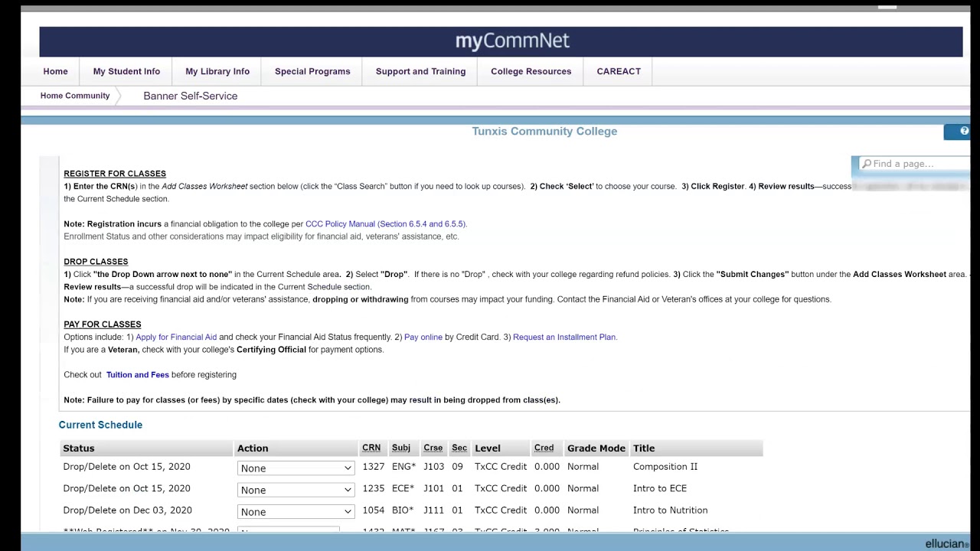980x551 pixels.
Task: Open College Resources tab
Action: [x=531, y=71]
